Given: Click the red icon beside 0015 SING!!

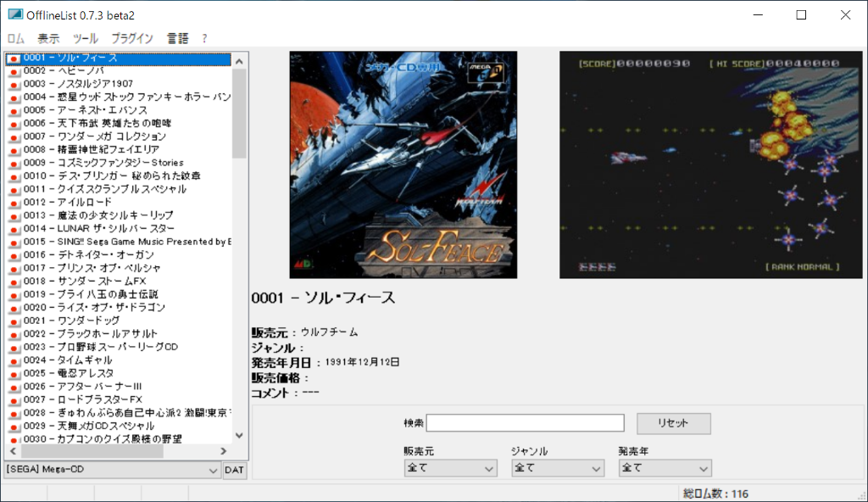Looking at the screenshot, I should pyautogui.click(x=14, y=243).
